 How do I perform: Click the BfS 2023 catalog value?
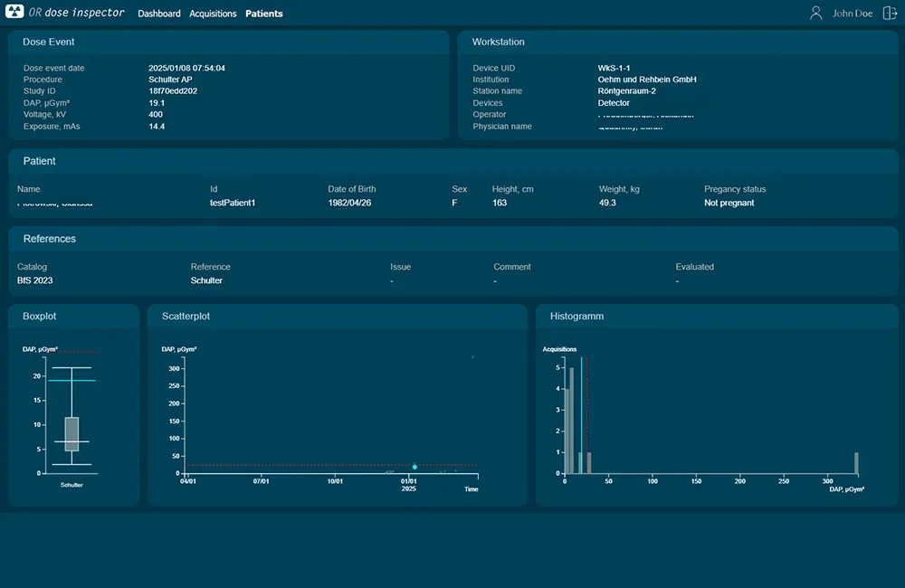[35, 280]
